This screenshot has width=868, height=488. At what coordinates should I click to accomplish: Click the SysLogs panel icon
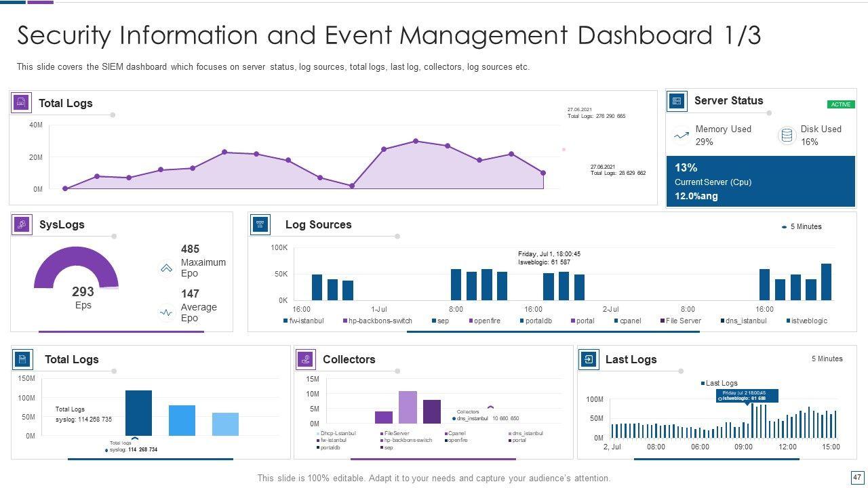click(22, 224)
